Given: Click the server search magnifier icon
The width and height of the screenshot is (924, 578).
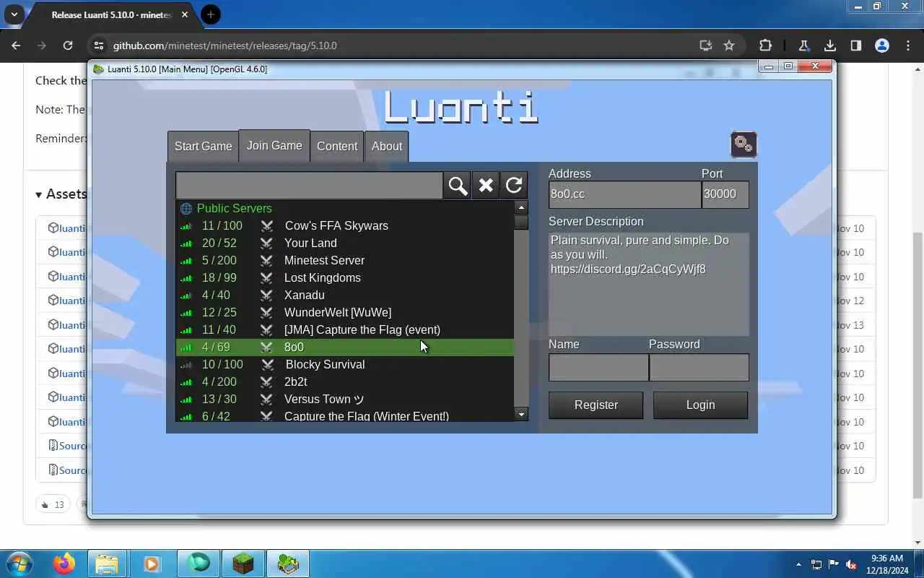Looking at the screenshot, I should [x=458, y=186].
